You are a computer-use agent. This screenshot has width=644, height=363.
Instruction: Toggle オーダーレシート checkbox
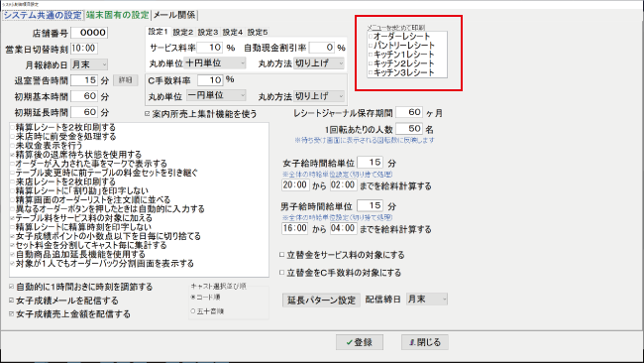371,36
